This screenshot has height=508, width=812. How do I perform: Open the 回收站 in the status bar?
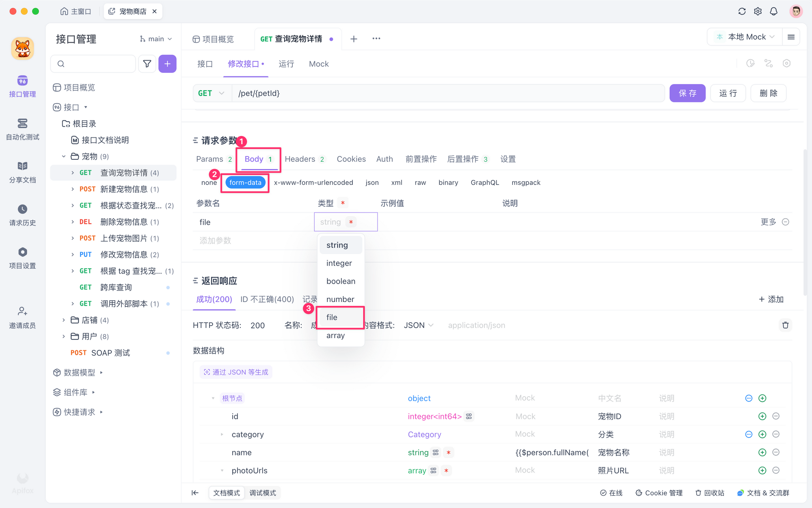[710, 493]
